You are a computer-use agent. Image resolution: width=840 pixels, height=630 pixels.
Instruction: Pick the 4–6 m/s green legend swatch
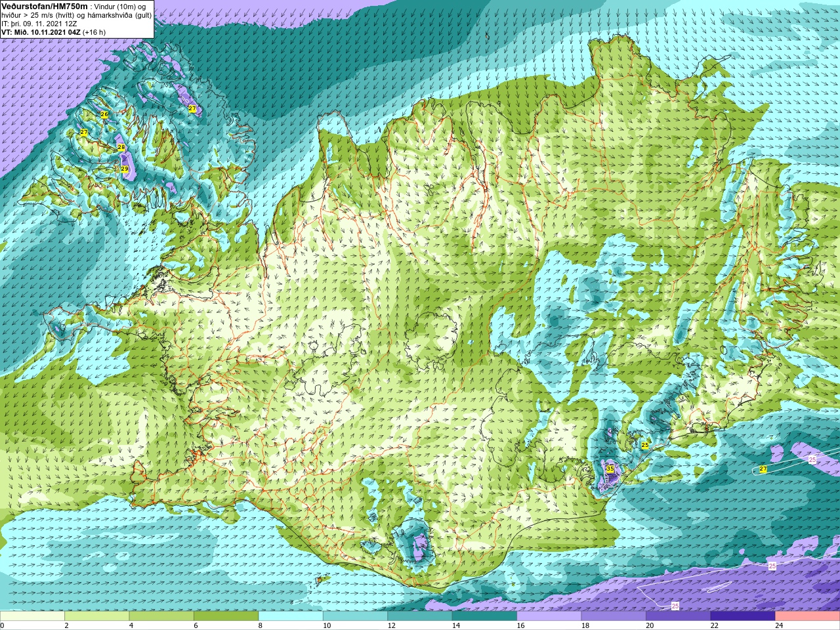pos(161,616)
